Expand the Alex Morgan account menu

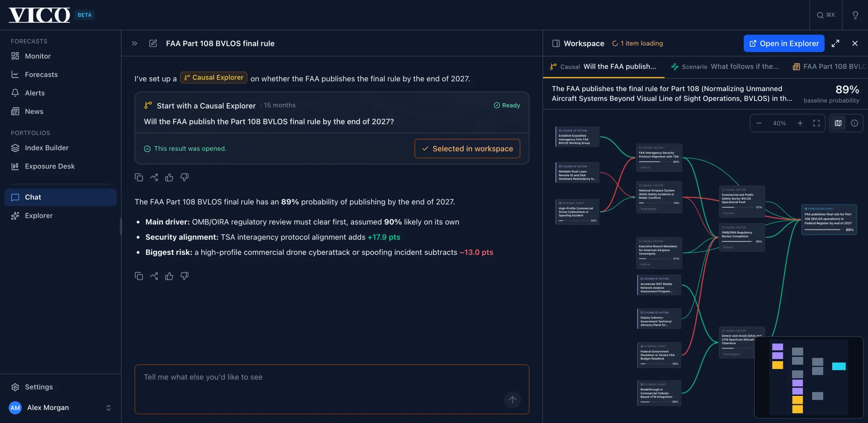click(x=60, y=407)
